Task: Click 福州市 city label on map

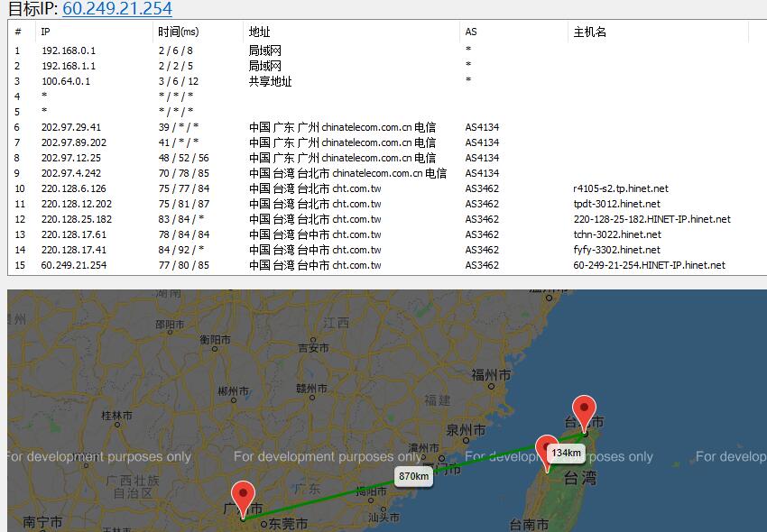Action: coord(491,375)
